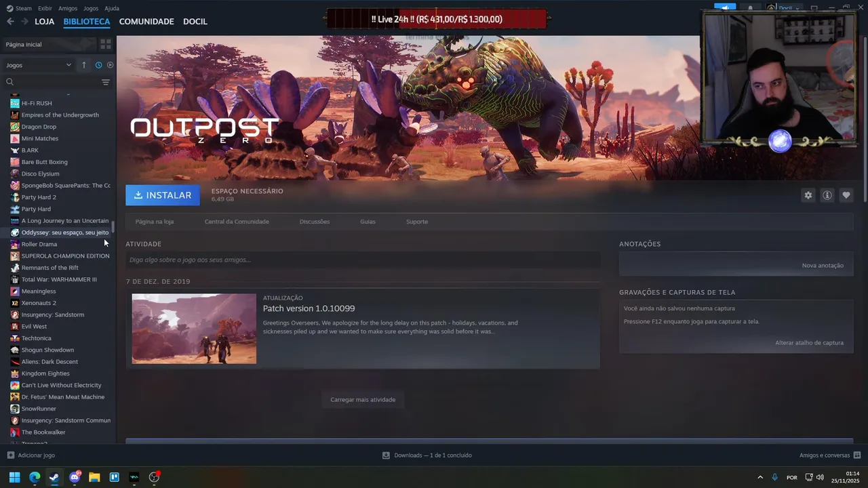Screen dimensions: 868x488
Task: Select Shogun Showdown in list
Action: (47, 350)
